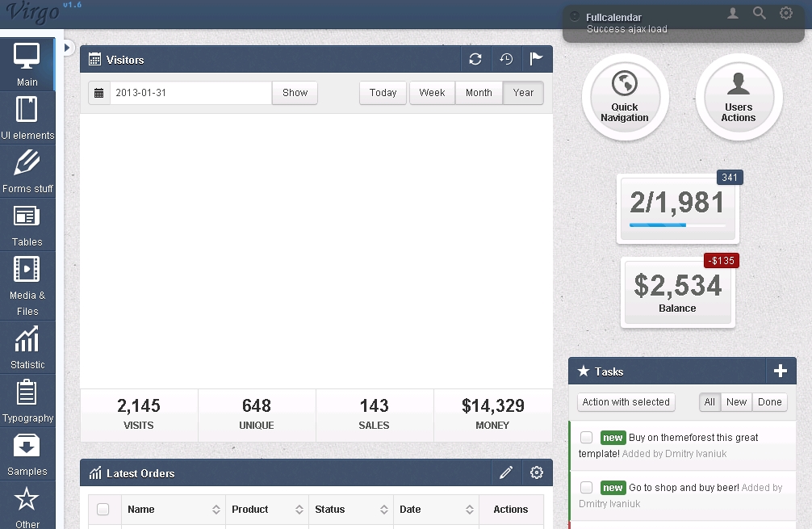Toggle the select-all checkbox in orders table
The height and width of the screenshot is (529, 812).
pyautogui.click(x=103, y=510)
